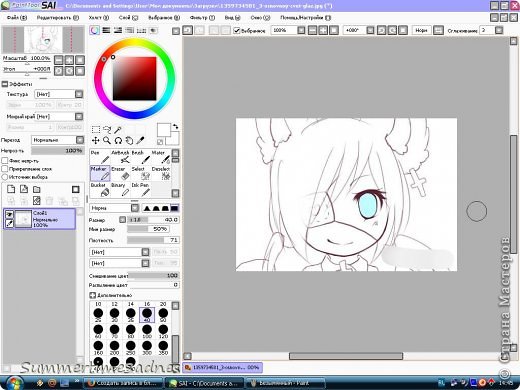
Task: Choose the Deselect brush tool
Action: pyautogui.click(x=161, y=173)
